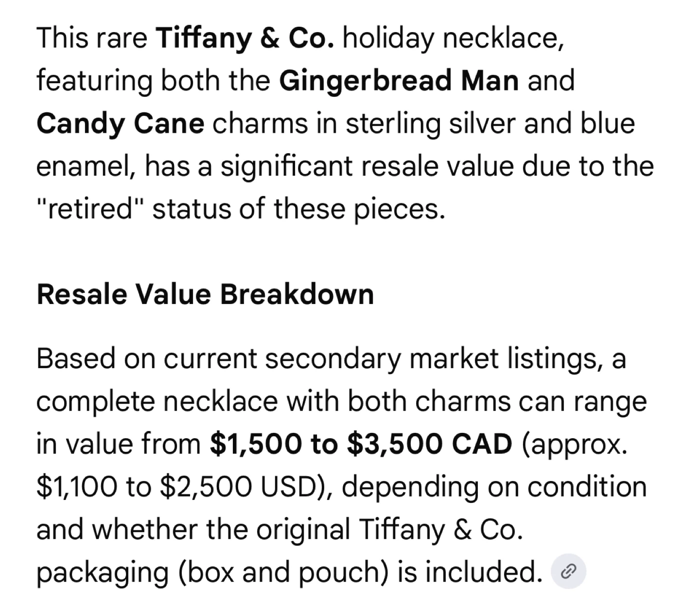Screen dimensions: 700x608
Task: Click the words "holiday necklace"
Action: pos(453,38)
